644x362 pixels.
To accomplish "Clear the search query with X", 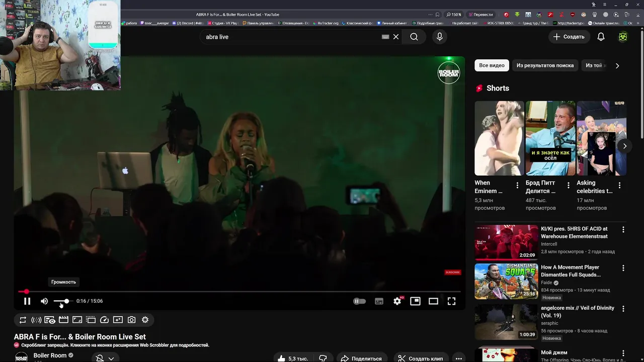I will tap(396, 37).
